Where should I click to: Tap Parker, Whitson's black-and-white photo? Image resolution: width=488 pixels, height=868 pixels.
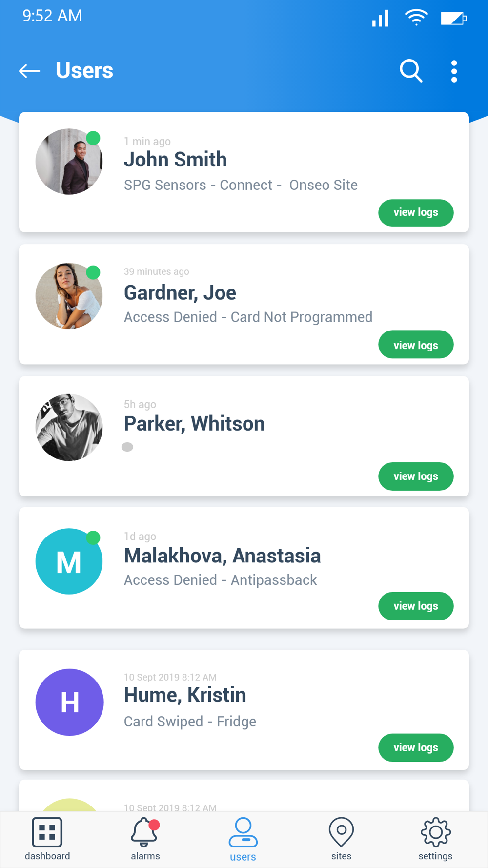tap(69, 427)
